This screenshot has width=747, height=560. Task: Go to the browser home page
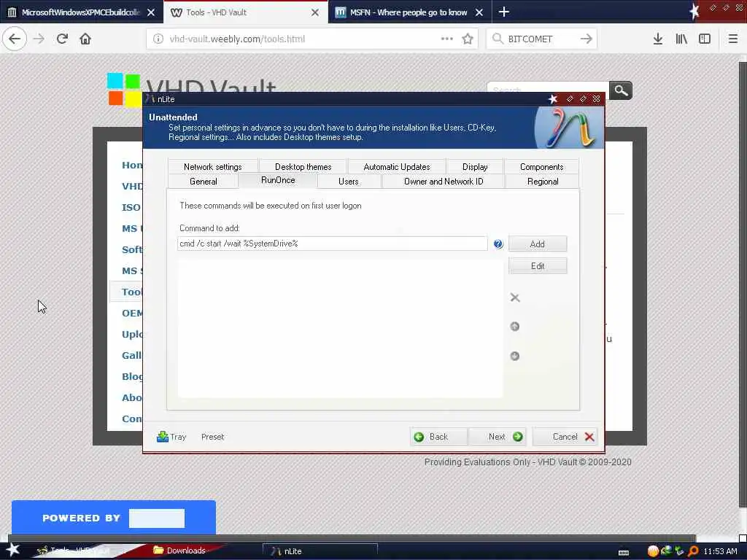tap(85, 39)
